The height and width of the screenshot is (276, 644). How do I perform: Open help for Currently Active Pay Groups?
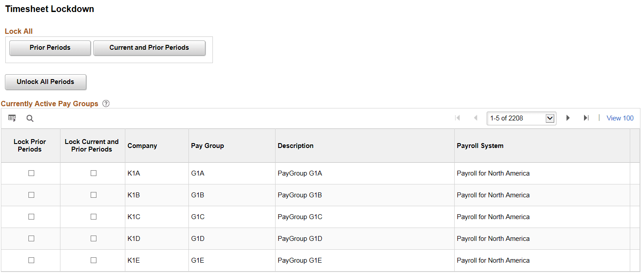(106, 104)
